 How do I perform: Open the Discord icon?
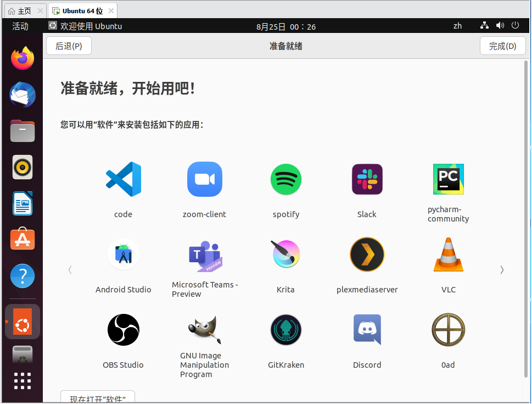tap(367, 330)
